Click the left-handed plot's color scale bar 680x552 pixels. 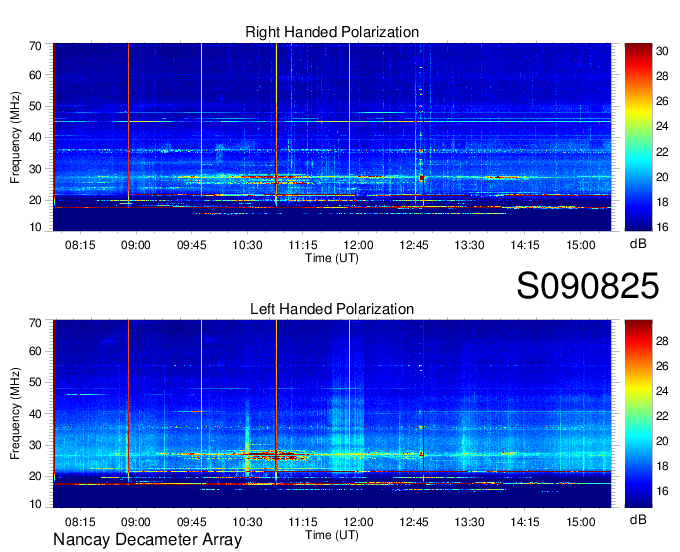pyautogui.click(x=638, y=414)
